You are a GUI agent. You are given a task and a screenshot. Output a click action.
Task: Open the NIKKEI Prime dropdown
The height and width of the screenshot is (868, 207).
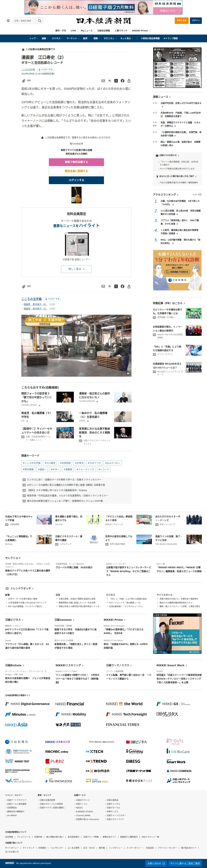tap(141, 31)
